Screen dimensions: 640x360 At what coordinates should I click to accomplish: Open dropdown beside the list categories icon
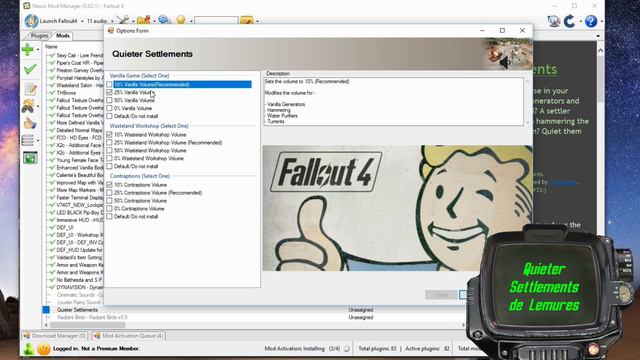pyautogui.click(x=38, y=141)
